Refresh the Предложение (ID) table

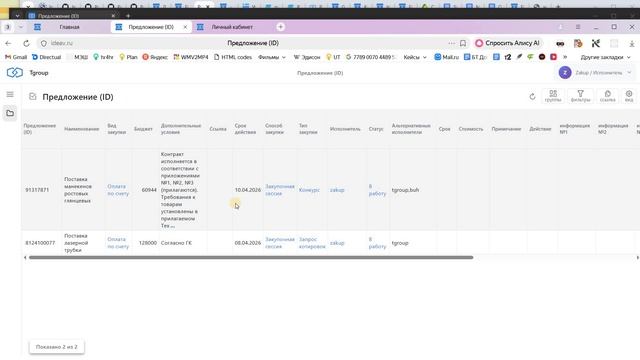point(532,97)
